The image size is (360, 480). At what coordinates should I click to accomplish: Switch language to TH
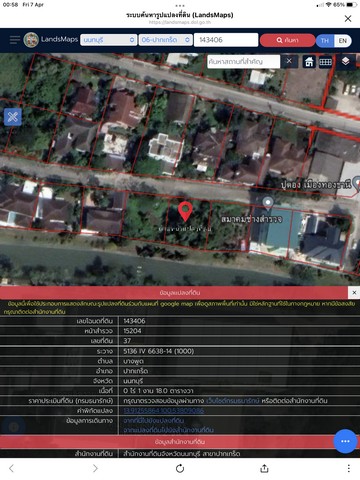[324, 40]
